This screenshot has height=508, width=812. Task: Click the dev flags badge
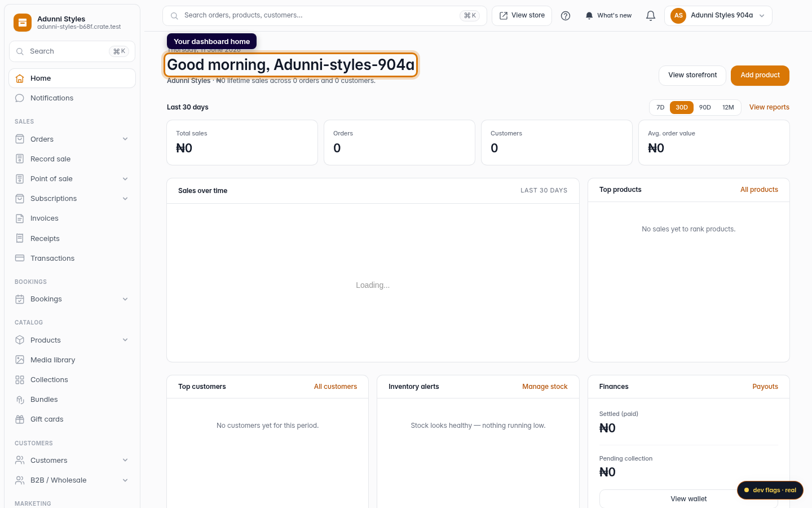[x=770, y=490]
